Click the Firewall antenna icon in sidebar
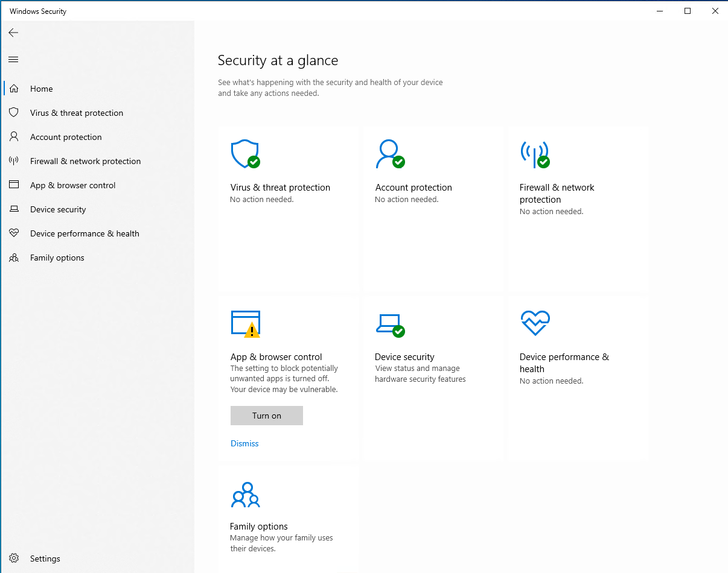 coord(14,161)
